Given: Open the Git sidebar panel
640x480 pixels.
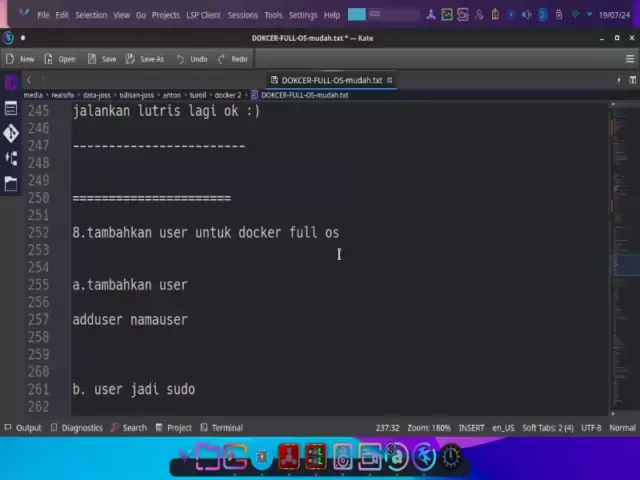Looking at the screenshot, I should coord(11,133).
